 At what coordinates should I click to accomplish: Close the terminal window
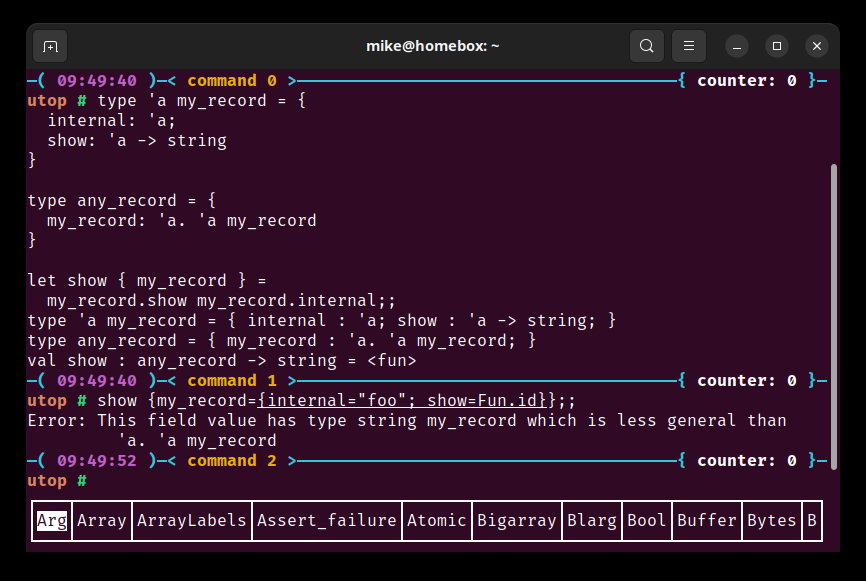click(x=817, y=46)
